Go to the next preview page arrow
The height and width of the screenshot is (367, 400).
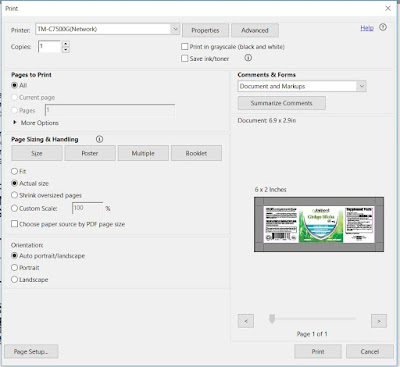[379, 321]
